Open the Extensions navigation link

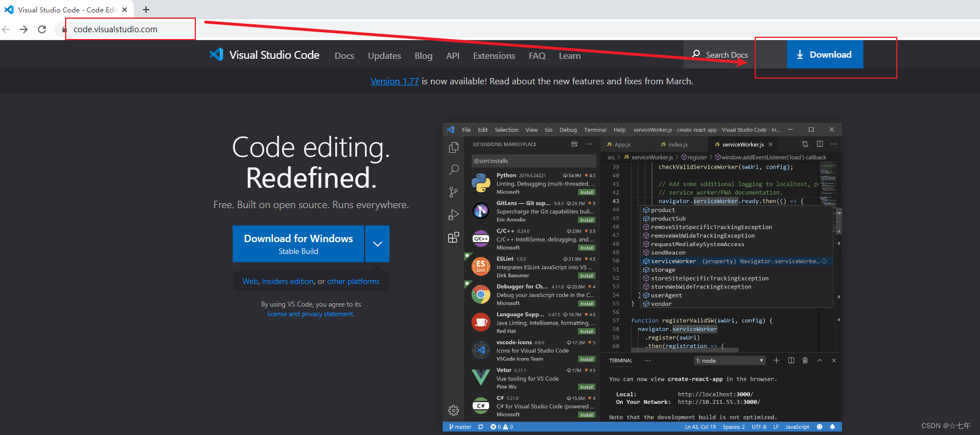[x=494, y=55]
